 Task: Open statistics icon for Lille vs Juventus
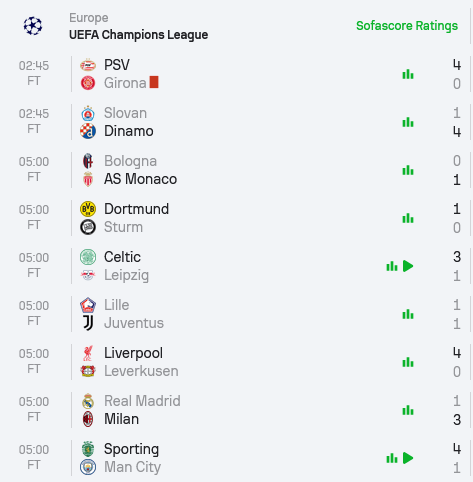408,314
